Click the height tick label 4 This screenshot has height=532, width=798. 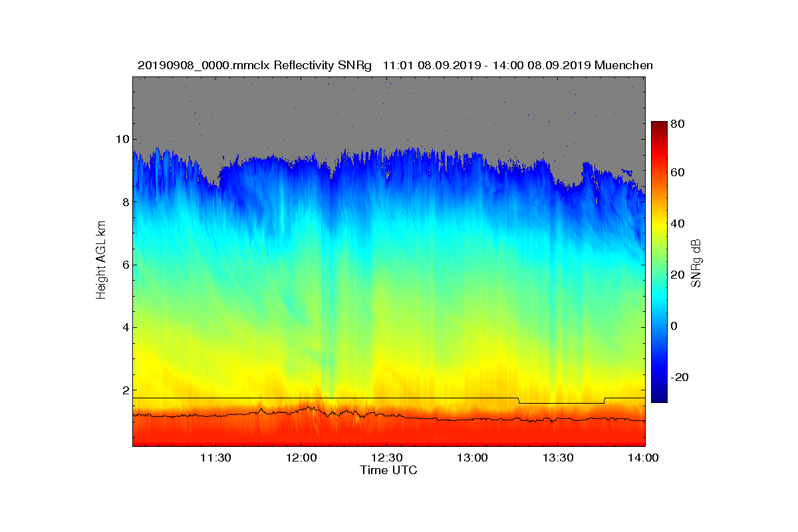[124, 327]
